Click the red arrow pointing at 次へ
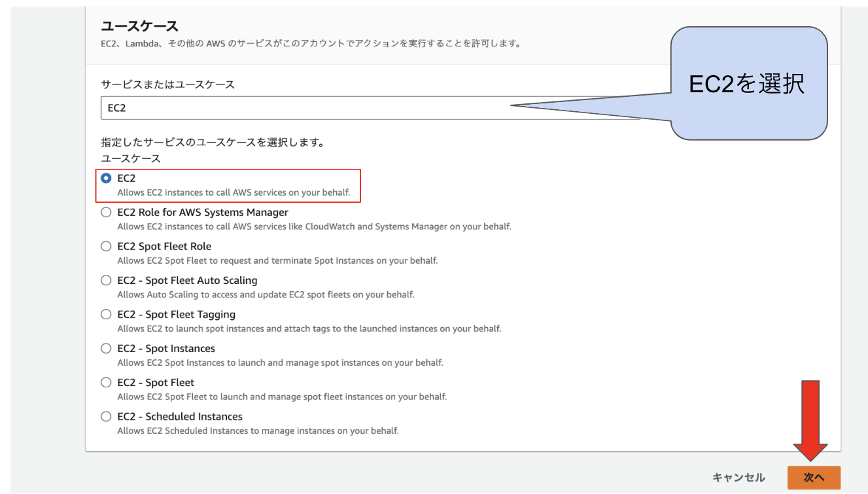Viewport: 868px width, 494px height. click(810, 419)
